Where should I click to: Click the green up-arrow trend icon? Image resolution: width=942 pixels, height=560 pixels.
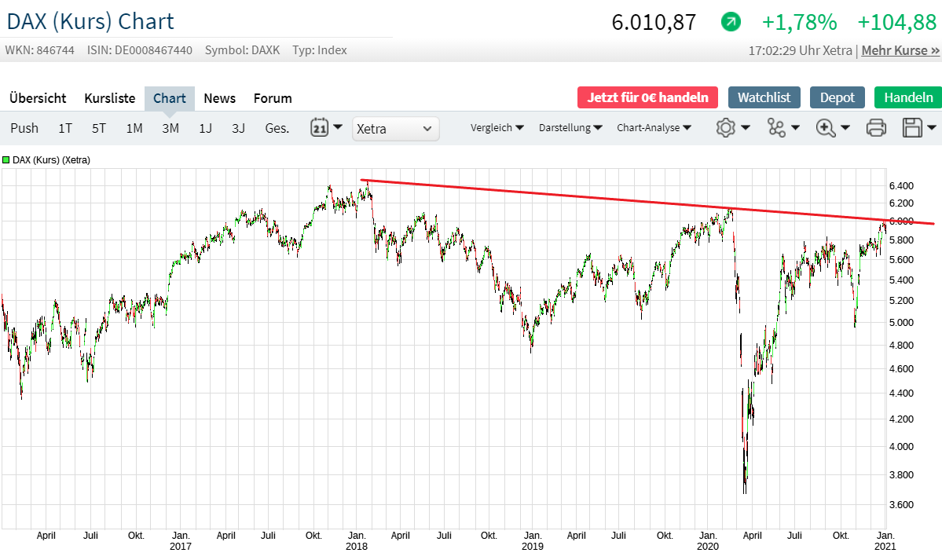pos(731,22)
